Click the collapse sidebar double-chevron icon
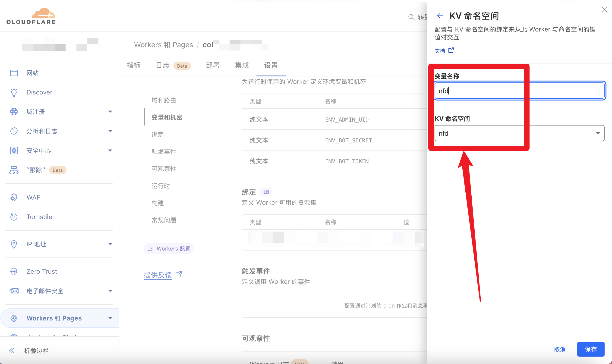Screen dimensions: 612x364 coord(12,351)
